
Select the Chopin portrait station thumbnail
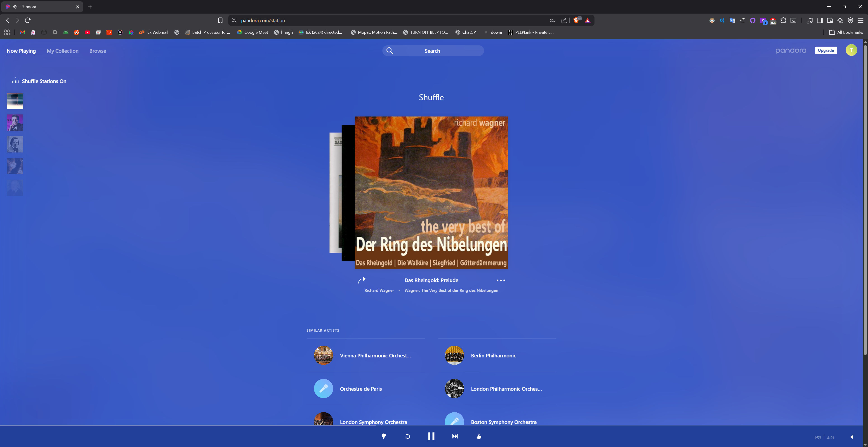click(x=15, y=144)
